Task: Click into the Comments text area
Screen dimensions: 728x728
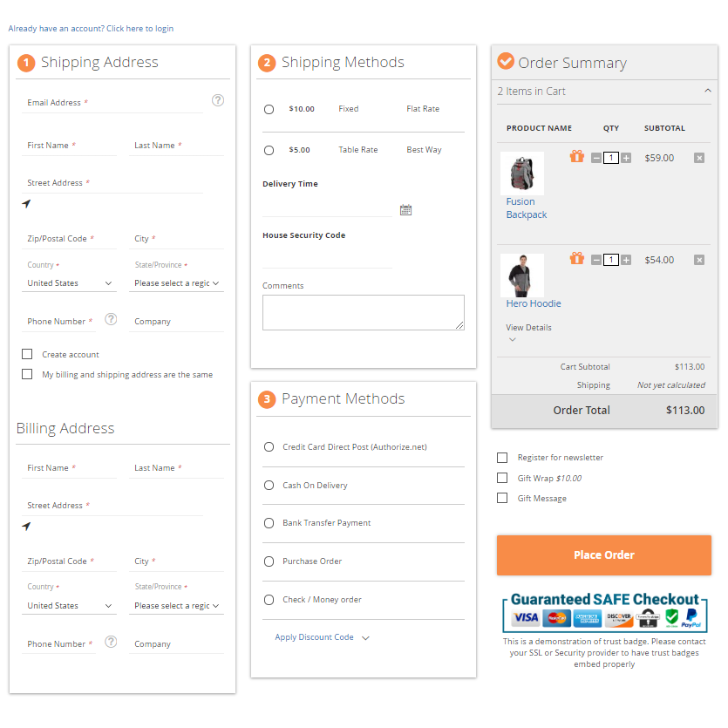Action: [363, 312]
